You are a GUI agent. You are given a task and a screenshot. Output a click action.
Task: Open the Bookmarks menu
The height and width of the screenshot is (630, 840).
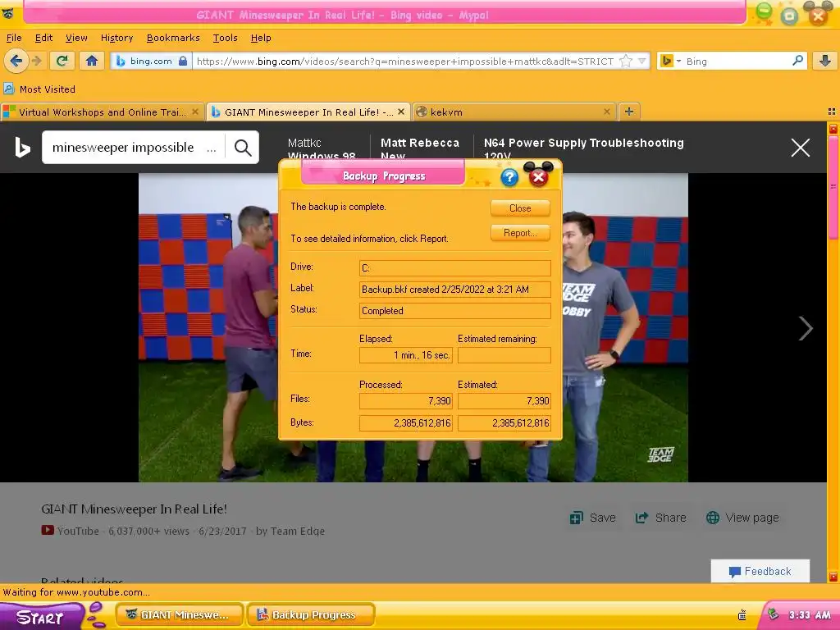[x=173, y=38]
